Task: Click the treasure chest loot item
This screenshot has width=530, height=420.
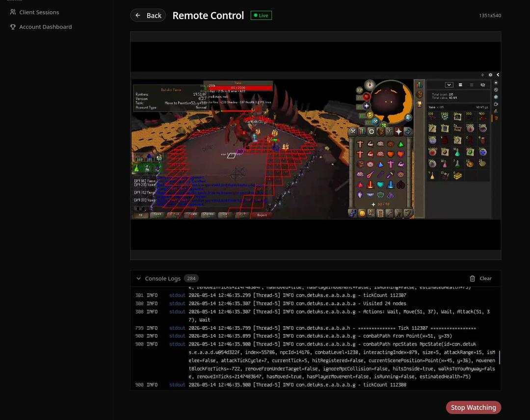Action: pyautogui.click(x=458, y=176)
